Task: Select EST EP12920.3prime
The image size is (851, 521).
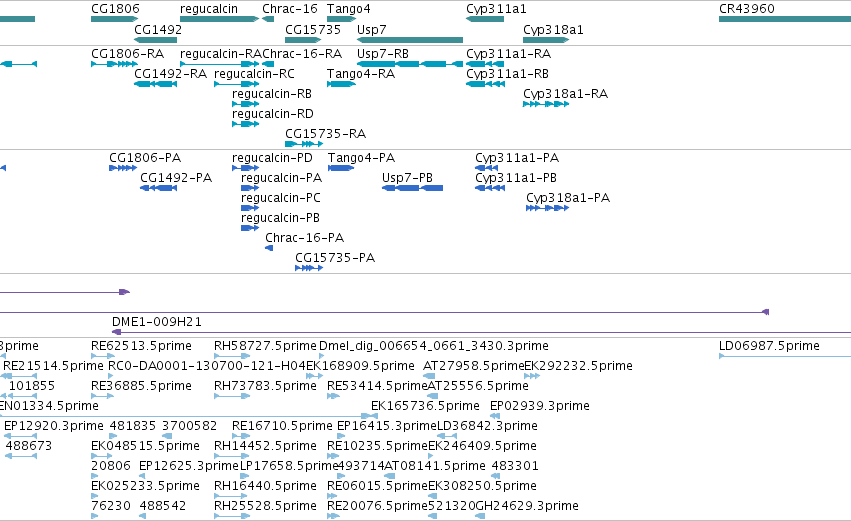Action: tap(54, 426)
